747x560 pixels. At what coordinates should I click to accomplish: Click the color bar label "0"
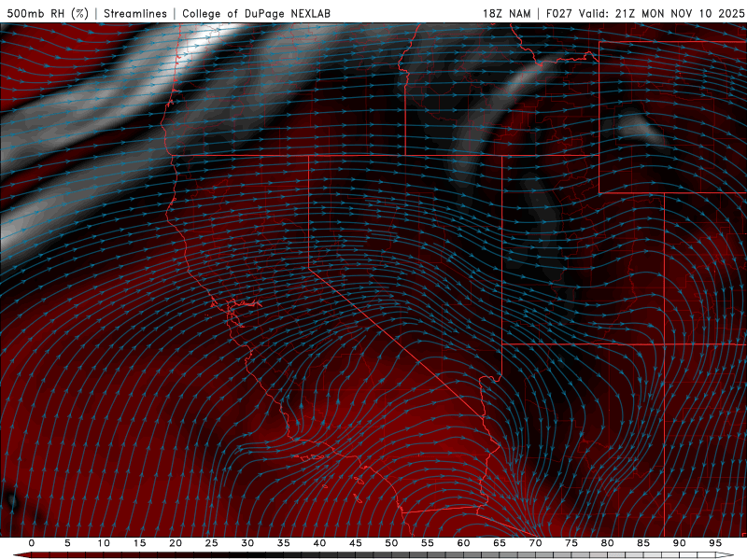(x=32, y=543)
